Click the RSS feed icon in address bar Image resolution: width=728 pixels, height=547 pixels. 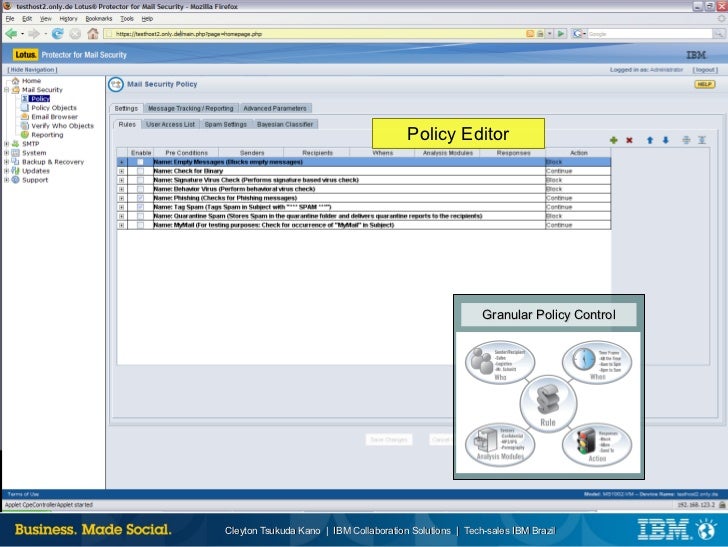click(x=530, y=33)
